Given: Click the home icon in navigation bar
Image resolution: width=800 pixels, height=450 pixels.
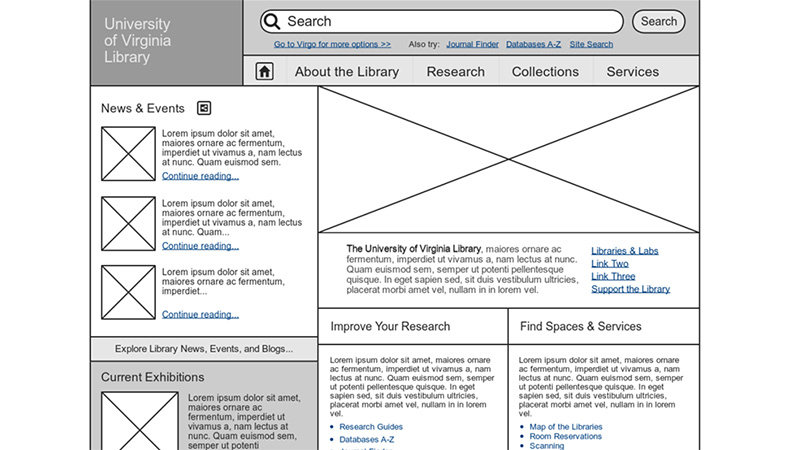Looking at the screenshot, I should pos(264,71).
